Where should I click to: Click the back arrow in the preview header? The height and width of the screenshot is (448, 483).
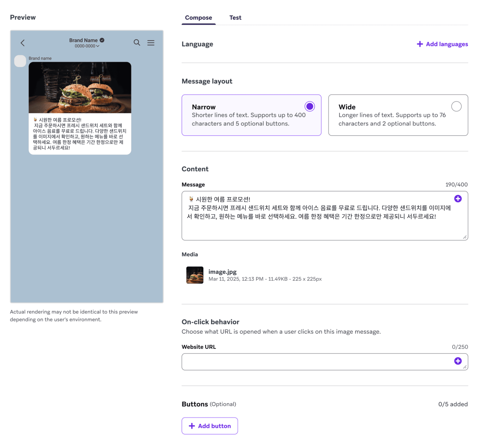point(22,43)
